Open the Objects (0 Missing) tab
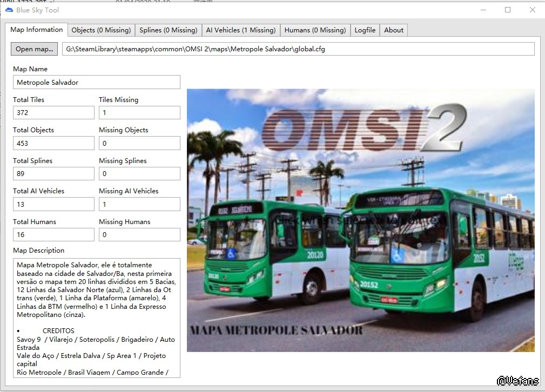Screen dimensions: 545x392 (x=101, y=30)
